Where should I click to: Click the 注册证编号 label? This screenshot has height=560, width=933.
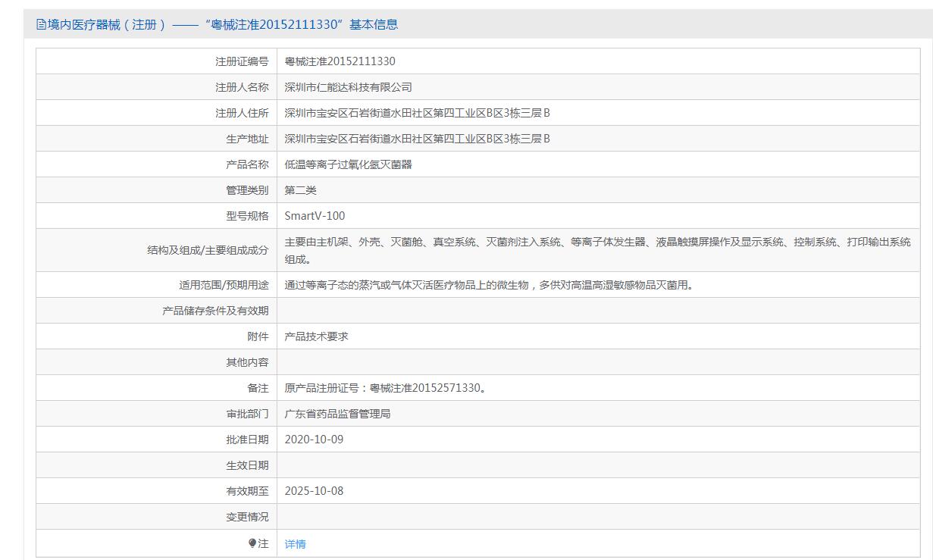pyautogui.click(x=242, y=61)
